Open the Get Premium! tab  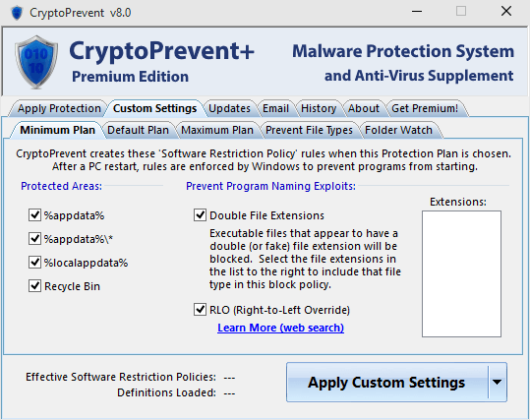[x=425, y=108]
